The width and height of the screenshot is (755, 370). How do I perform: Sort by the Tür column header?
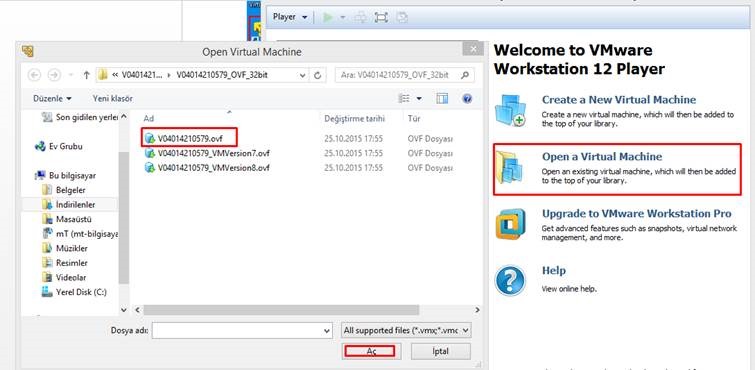coord(414,118)
